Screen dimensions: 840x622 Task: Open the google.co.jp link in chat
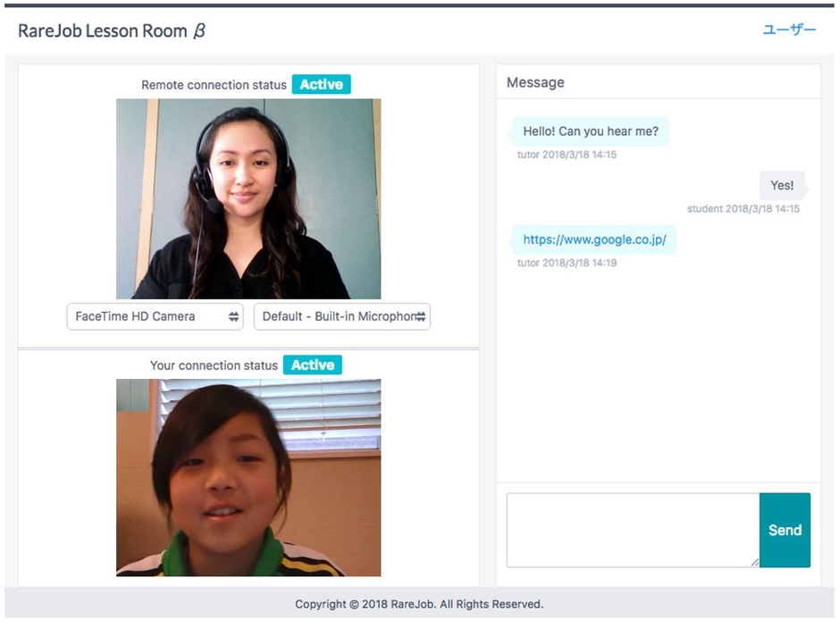594,240
